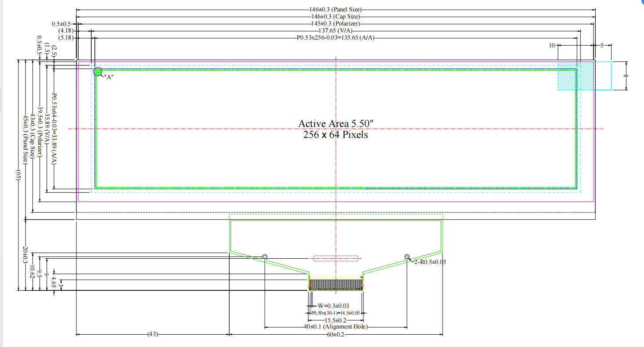This screenshot has height=347, width=644.
Task: Click the detail circle marked "A"
Action: tap(97, 71)
